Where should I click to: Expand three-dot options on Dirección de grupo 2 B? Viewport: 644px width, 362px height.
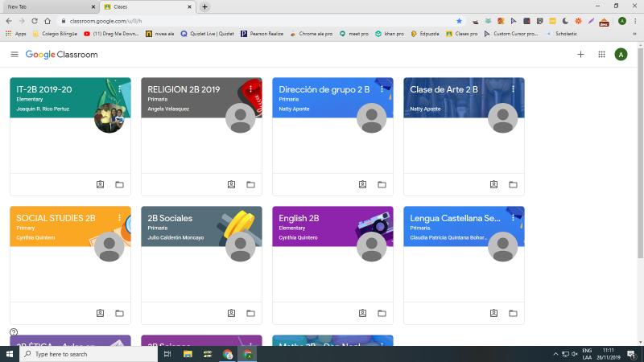(382, 88)
